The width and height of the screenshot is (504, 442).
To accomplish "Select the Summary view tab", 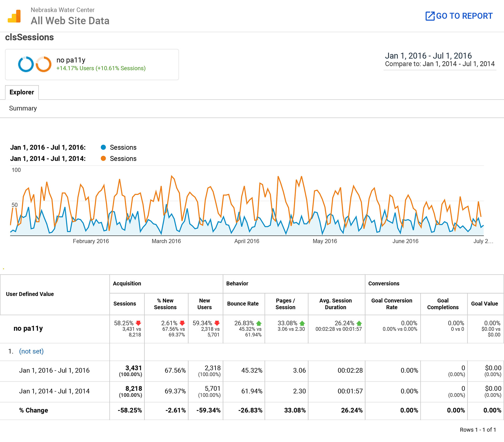I will 23,108.
